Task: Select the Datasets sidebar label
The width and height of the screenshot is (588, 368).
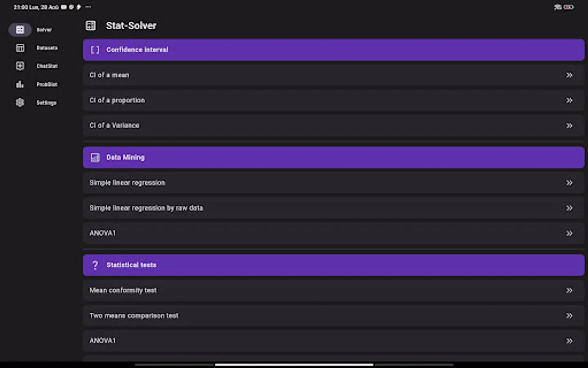Action: tap(47, 48)
